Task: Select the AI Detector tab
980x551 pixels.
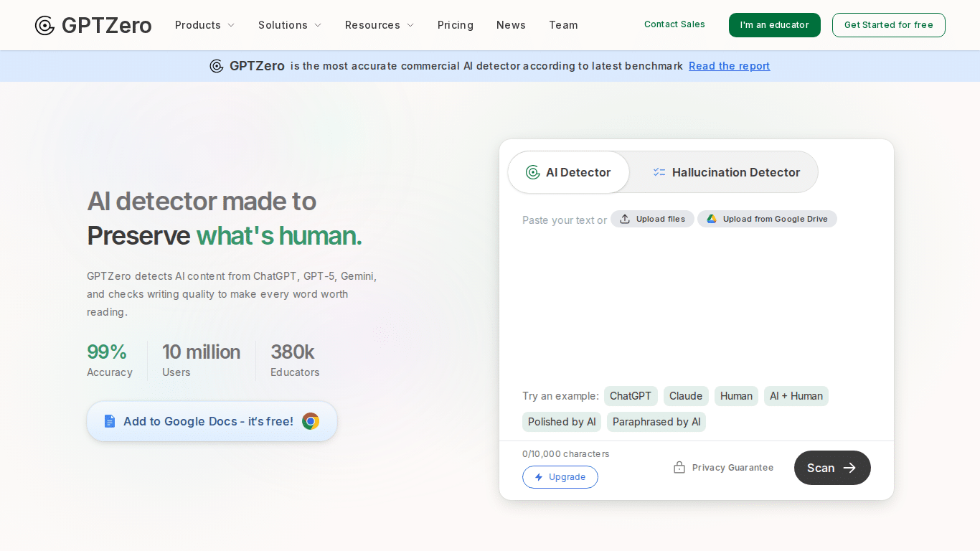Action: 568,172
